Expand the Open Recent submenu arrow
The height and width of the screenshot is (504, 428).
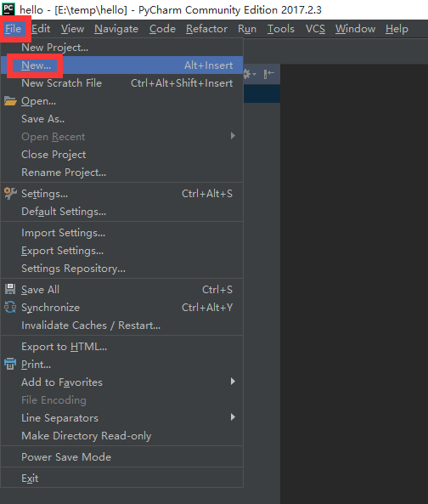point(233,136)
